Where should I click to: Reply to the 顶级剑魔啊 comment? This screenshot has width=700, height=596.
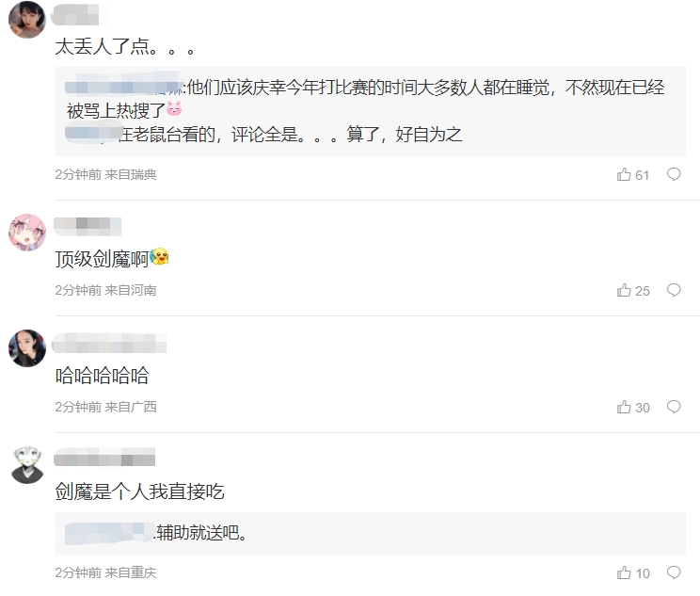click(674, 290)
